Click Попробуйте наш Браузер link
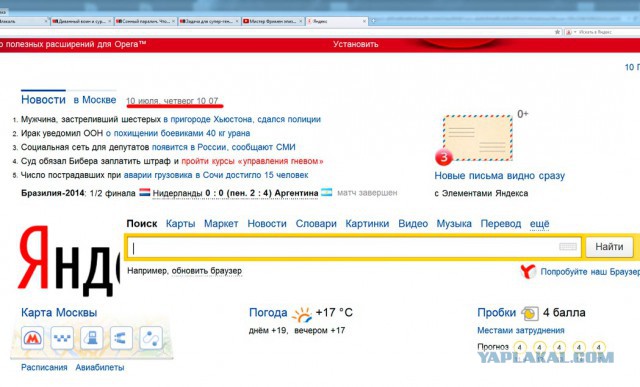This screenshot has width=640, height=387. pos(590,272)
